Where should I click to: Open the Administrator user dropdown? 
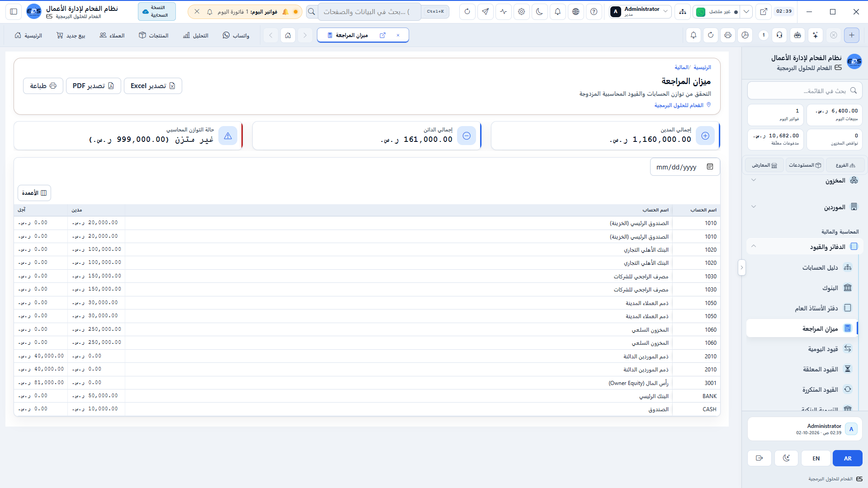(640, 12)
